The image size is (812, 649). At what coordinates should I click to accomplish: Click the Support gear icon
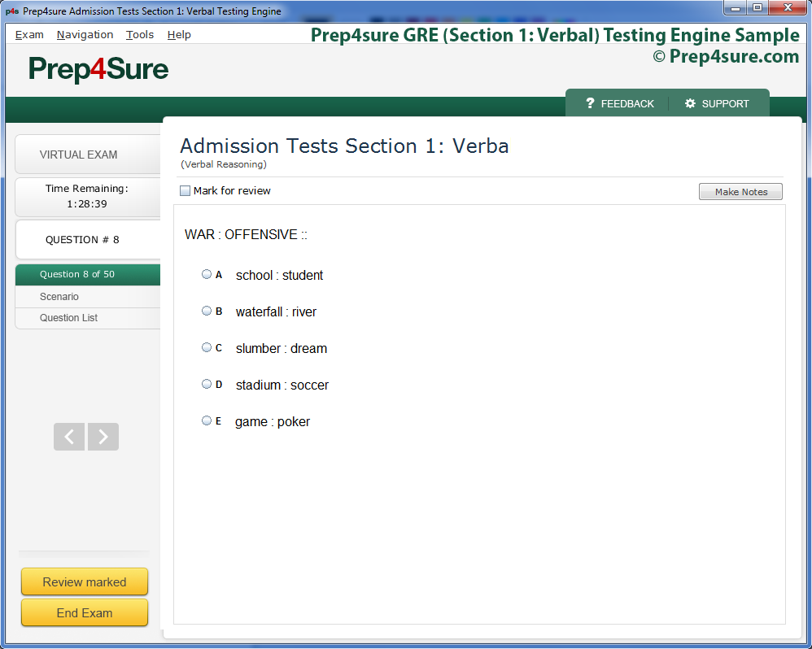[690, 103]
